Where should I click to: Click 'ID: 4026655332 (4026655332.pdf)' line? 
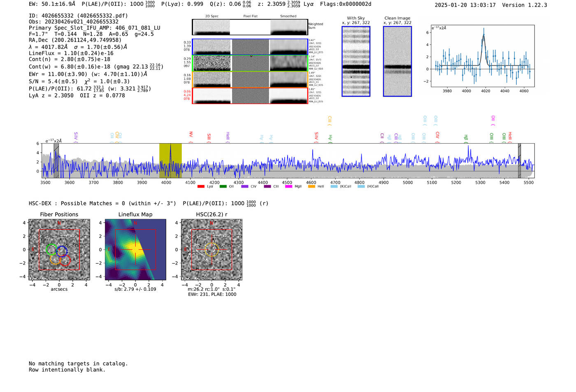[x=78, y=16]
